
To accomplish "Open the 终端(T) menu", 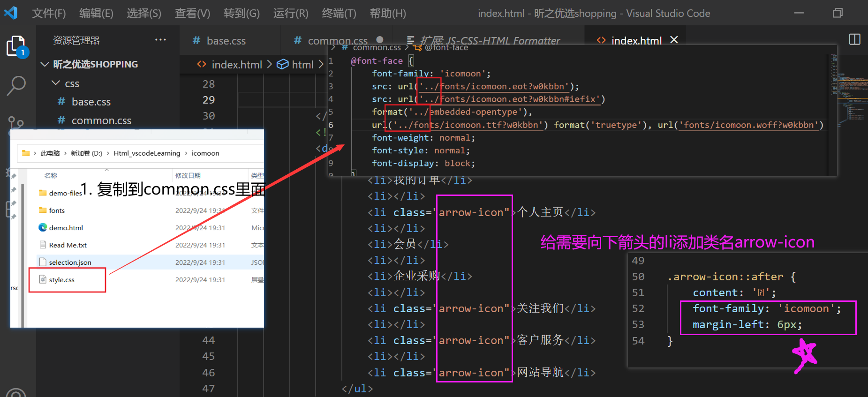I will coord(339,13).
